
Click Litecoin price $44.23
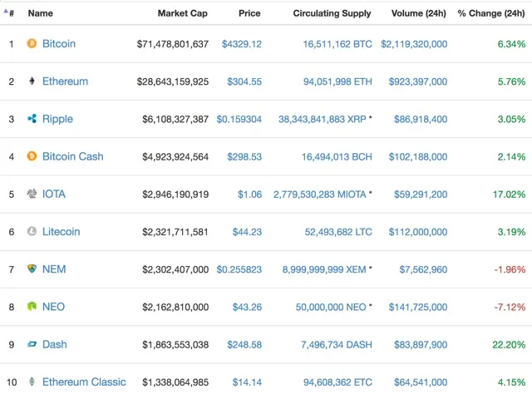247,232
